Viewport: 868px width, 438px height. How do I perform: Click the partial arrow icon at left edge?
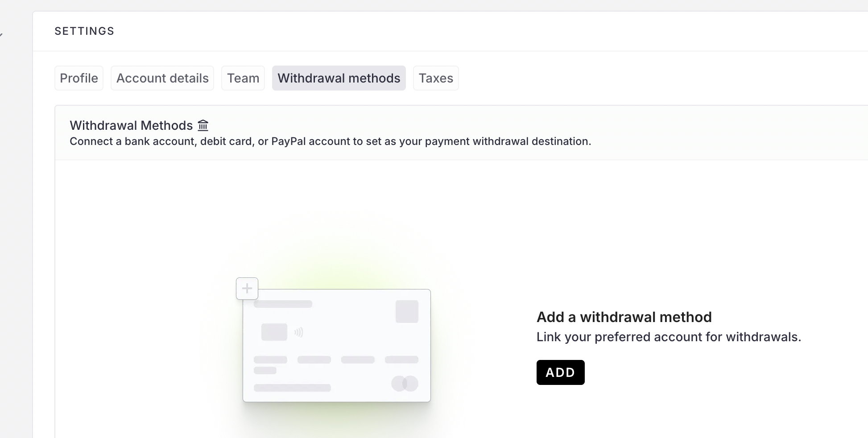point(1,35)
